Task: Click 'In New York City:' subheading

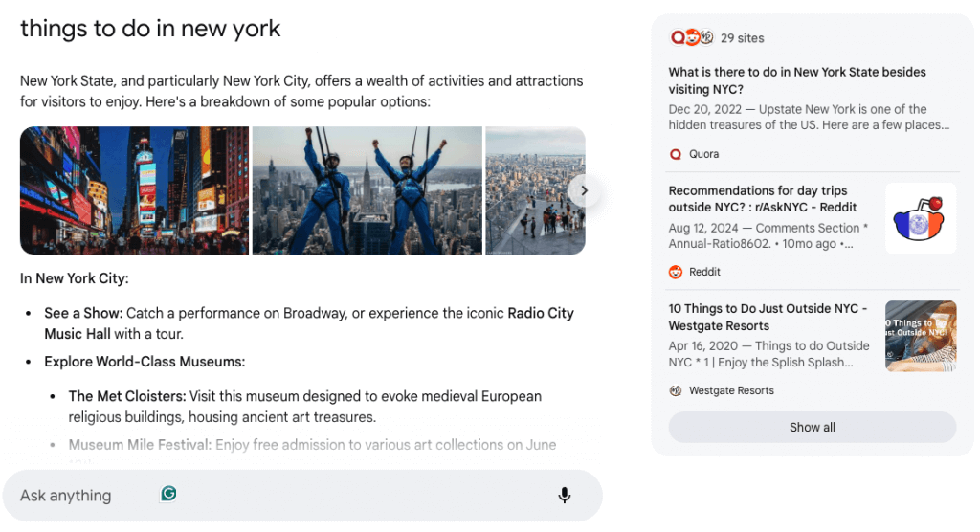Action: tap(75, 278)
